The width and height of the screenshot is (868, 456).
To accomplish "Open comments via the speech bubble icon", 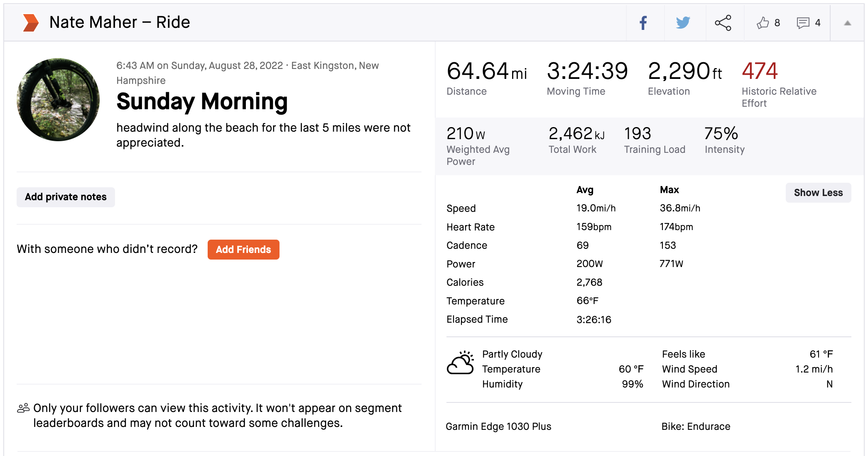I will (803, 23).
